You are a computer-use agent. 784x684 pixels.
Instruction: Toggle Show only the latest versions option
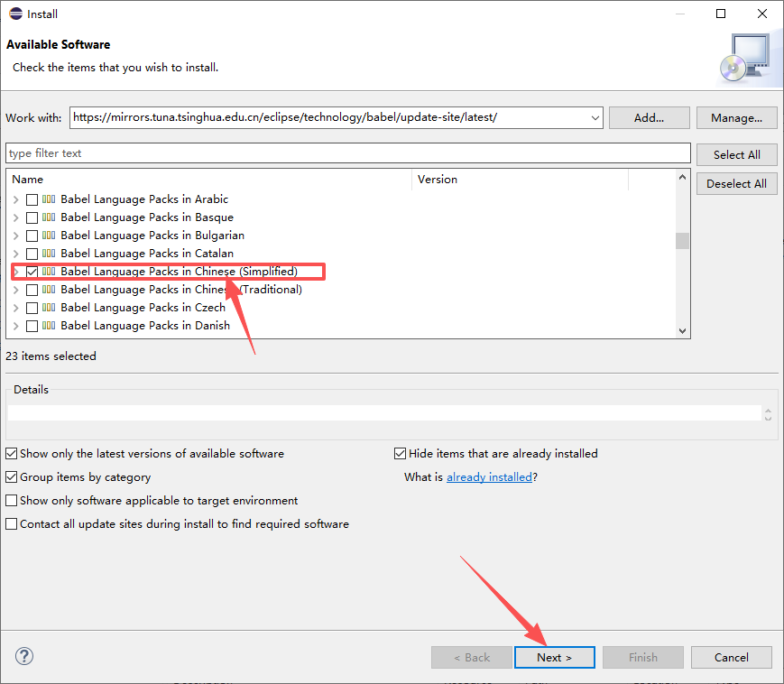(11, 454)
